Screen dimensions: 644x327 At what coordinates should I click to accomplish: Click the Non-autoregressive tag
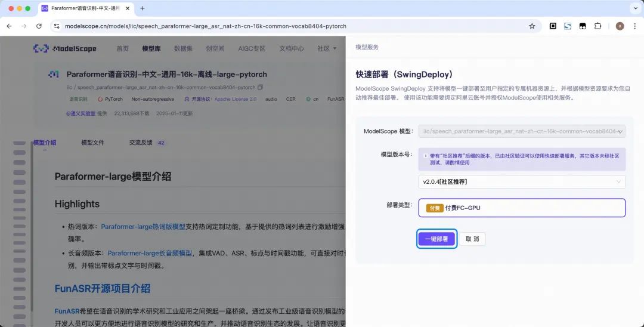153,99
